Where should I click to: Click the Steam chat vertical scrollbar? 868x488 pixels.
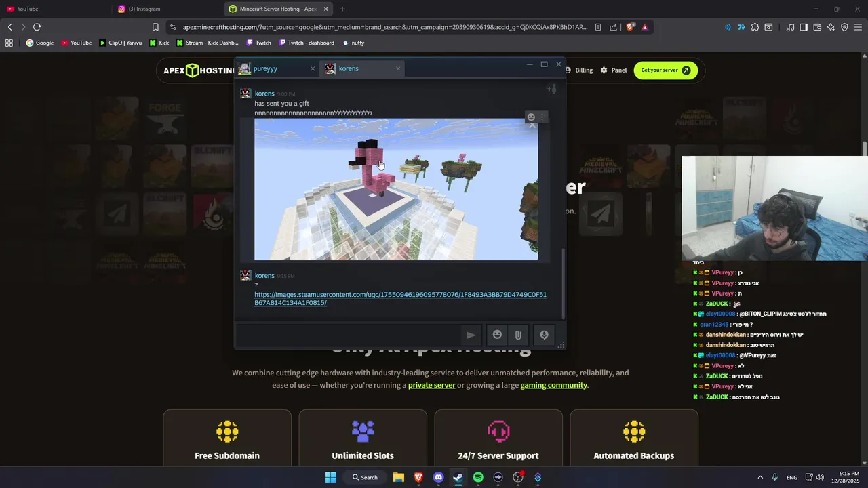click(x=562, y=283)
